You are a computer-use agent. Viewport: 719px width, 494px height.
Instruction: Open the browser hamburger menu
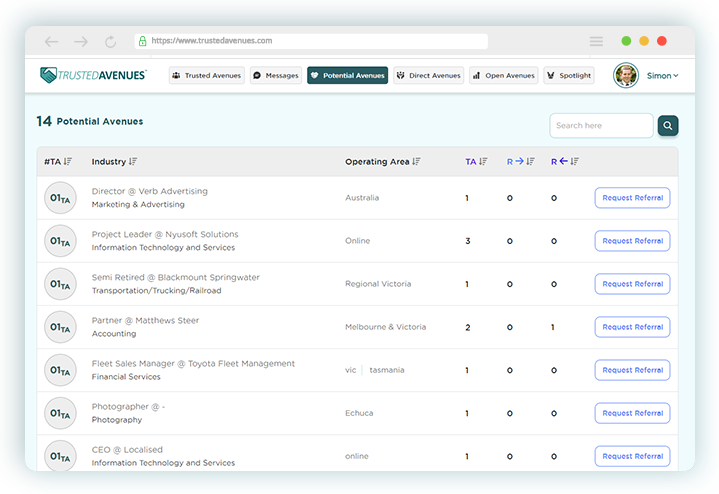596,41
